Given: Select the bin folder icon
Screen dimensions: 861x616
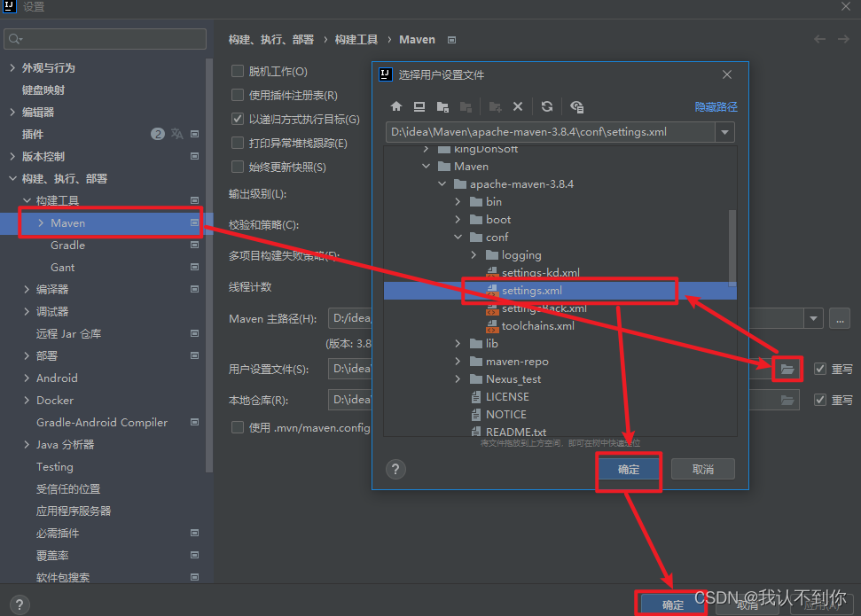Looking at the screenshot, I should click(x=476, y=202).
